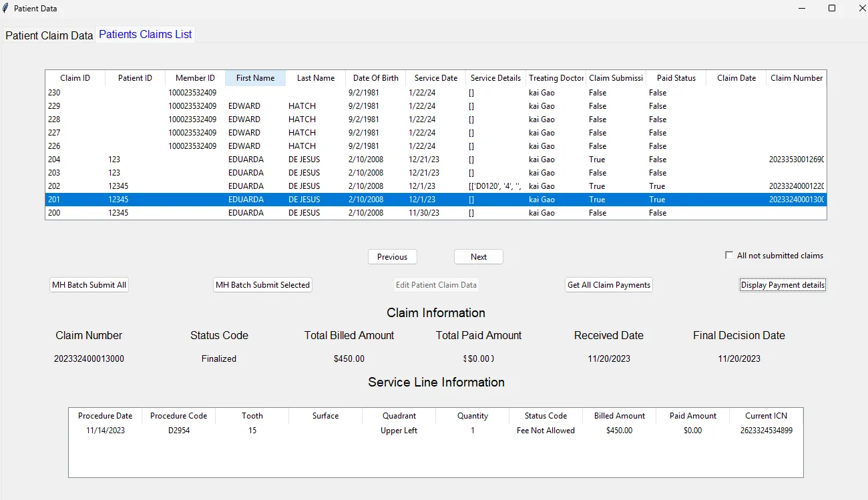Click the First Name column header
Viewport: 868px width, 500px height.
(x=255, y=78)
